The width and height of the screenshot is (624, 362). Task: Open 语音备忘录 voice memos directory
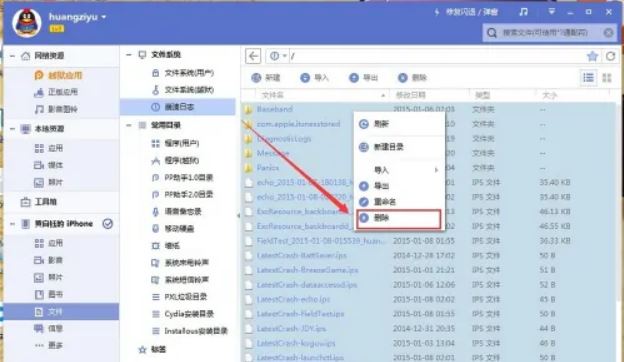177,212
